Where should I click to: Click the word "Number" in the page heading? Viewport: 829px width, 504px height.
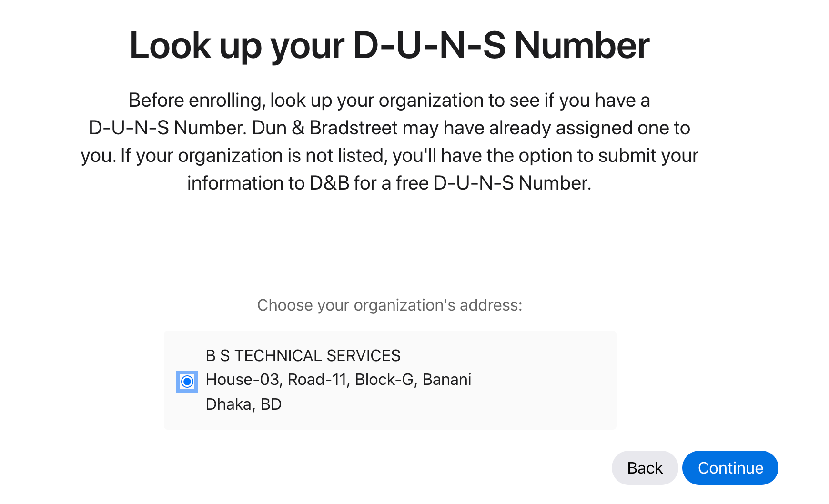pyautogui.click(x=582, y=46)
